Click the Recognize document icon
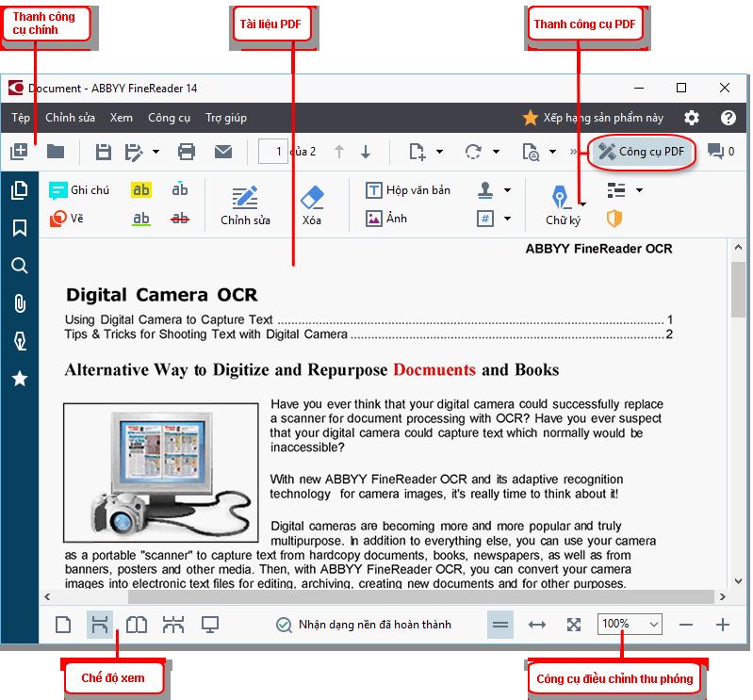This screenshot has height=700, width=753. pyautogui.click(x=531, y=153)
